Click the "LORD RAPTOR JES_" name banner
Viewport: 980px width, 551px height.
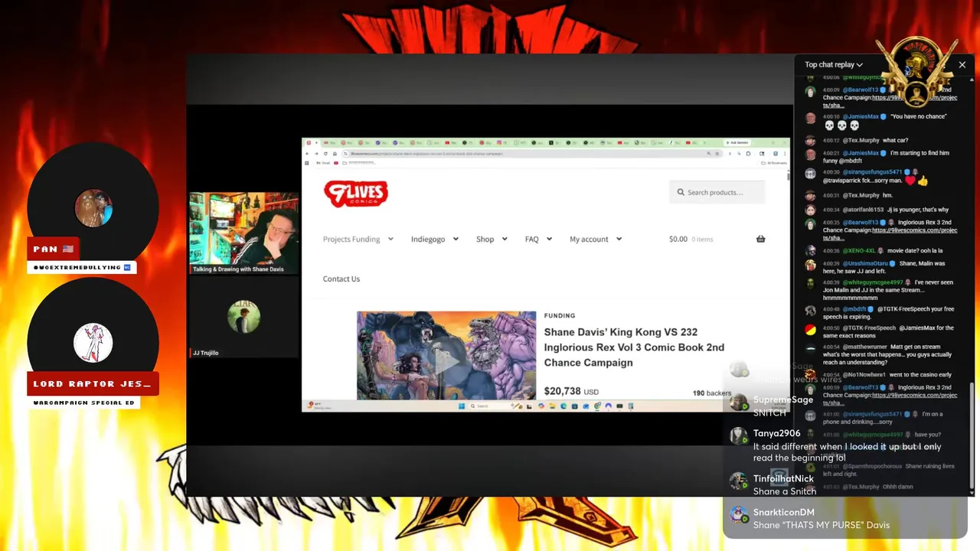tap(93, 384)
